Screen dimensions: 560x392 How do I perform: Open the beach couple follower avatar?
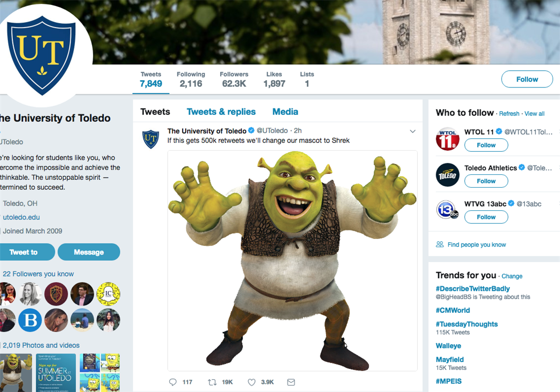coord(82,320)
